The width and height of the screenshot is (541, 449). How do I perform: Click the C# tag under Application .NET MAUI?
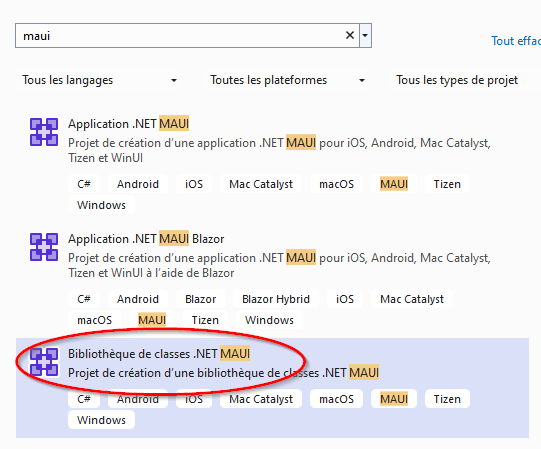click(84, 184)
